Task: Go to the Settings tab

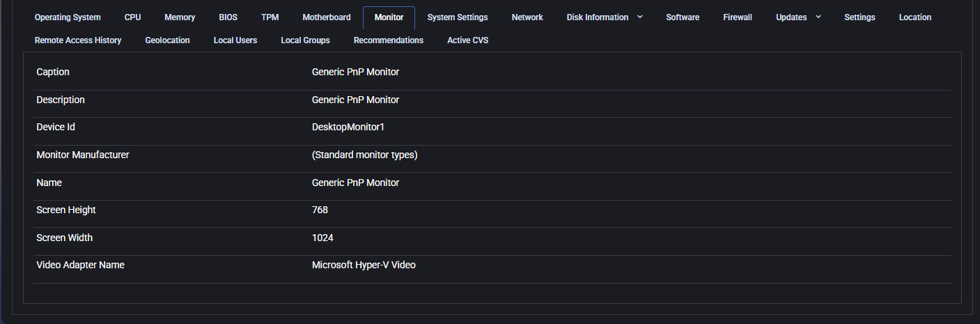Action: pyautogui.click(x=860, y=17)
